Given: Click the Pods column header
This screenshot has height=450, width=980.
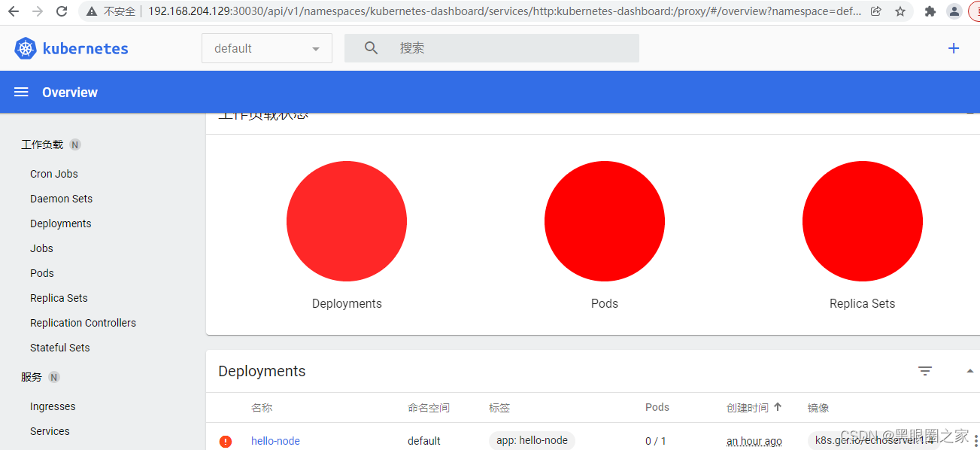Looking at the screenshot, I should pyautogui.click(x=657, y=407).
